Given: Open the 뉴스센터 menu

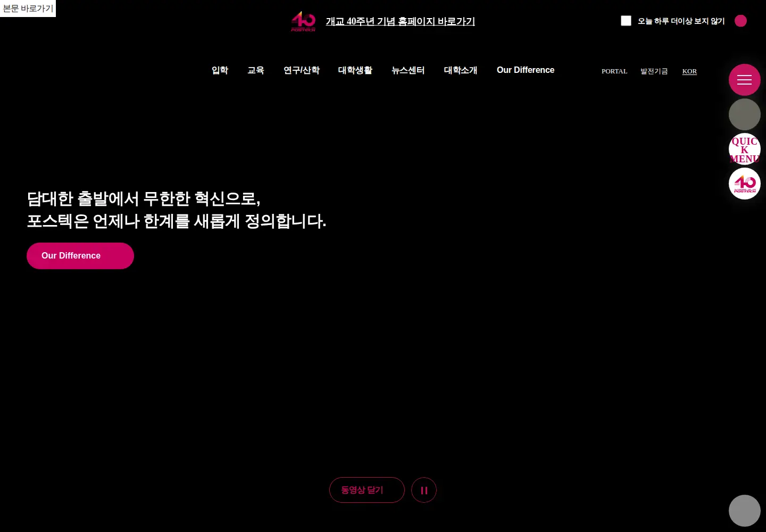Looking at the screenshot, I should pyautogui.click(x=408, y=70).
